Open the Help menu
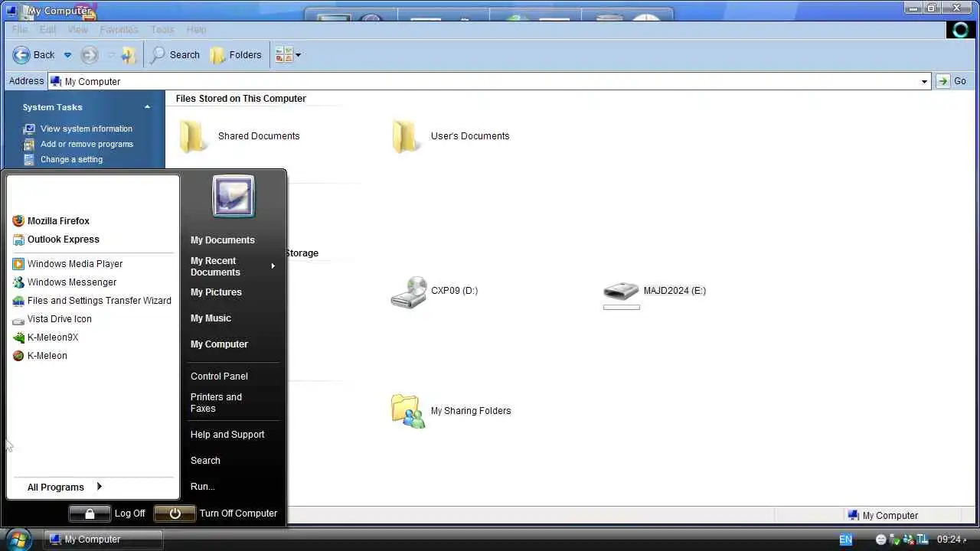 coord(197,30)
